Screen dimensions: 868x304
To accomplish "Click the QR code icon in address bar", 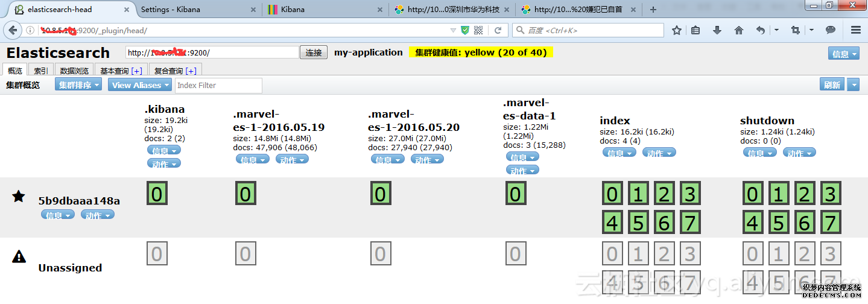I will tap(478, 30).
